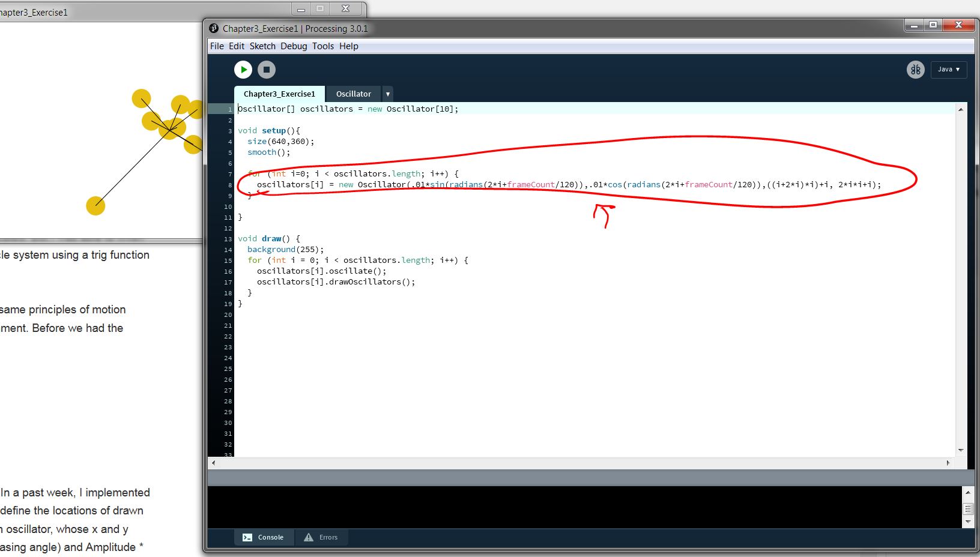Toggle the debugger butterfly icon

tap(915, 70)
